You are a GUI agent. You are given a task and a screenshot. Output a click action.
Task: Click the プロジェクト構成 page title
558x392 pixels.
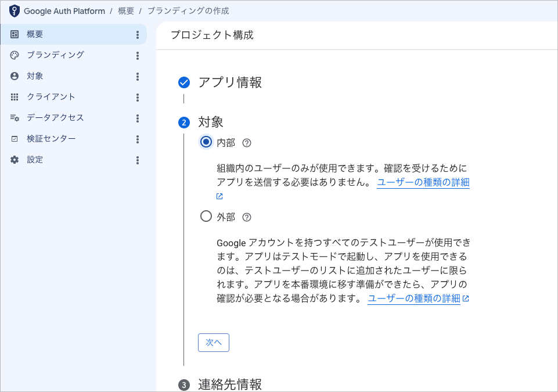pyautogui.click(x=212, y=35)
